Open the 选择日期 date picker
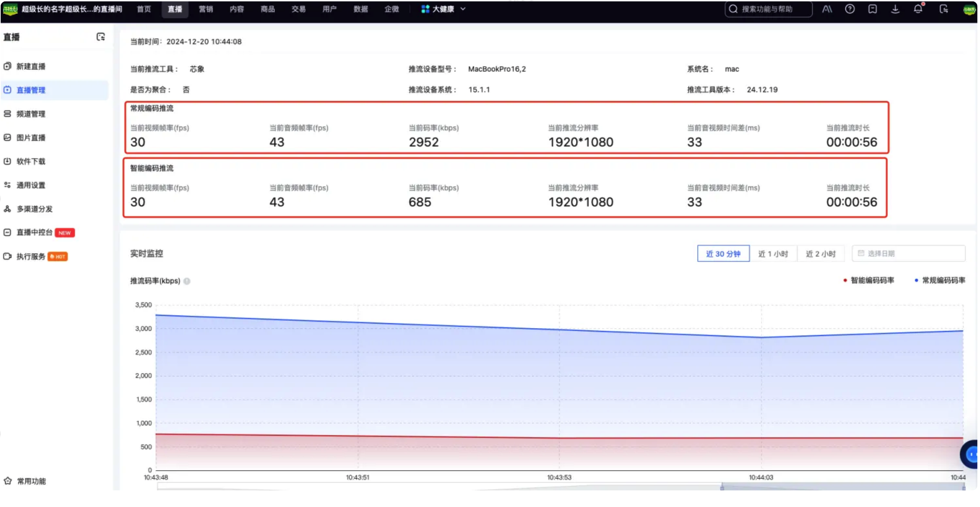This screenshot has height=507, width=980. pyautogui.click(x=908, y=254)
